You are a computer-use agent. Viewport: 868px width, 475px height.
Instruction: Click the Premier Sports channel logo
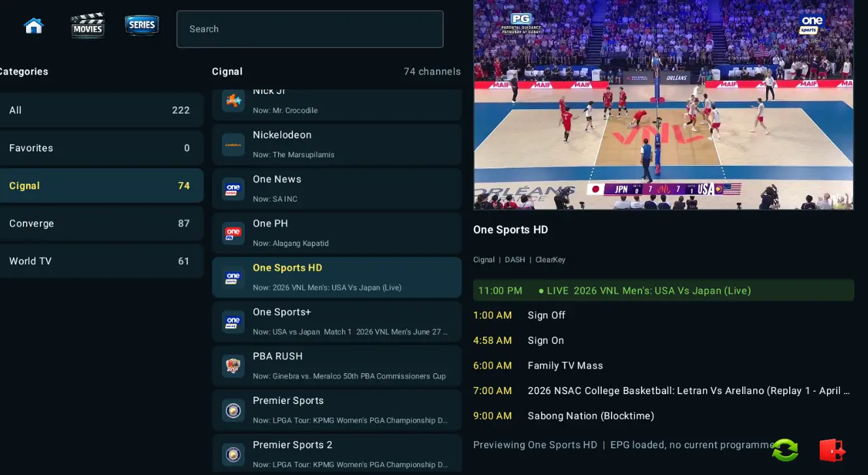pyautogui.click(x=233, y=411)
